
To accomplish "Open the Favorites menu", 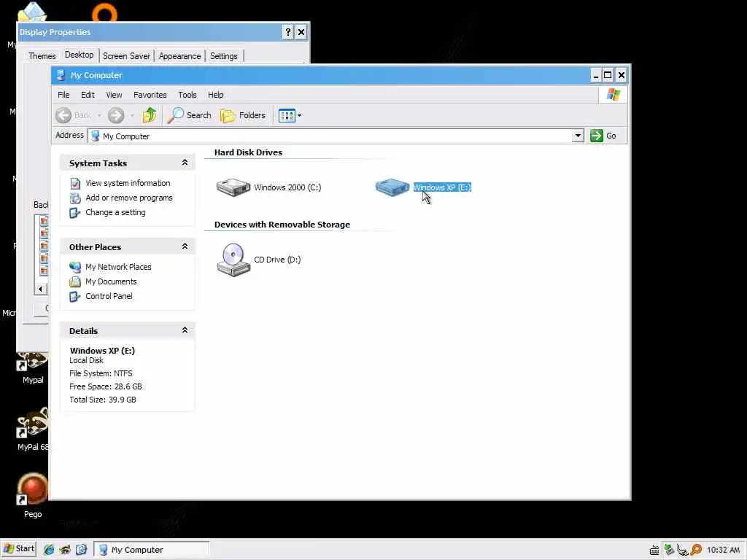I will pyautogui.click(x=150, y=95).
